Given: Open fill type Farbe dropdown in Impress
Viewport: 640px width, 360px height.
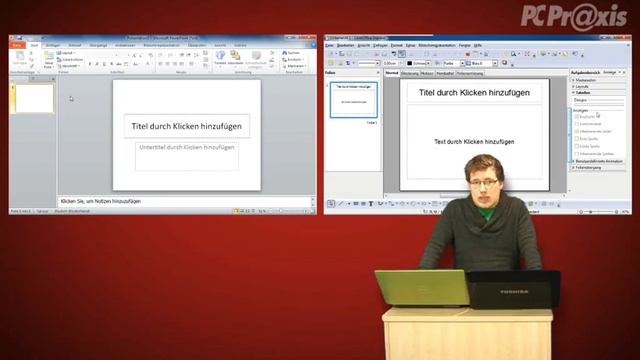Looking at the screenshot, I should 462,63.
